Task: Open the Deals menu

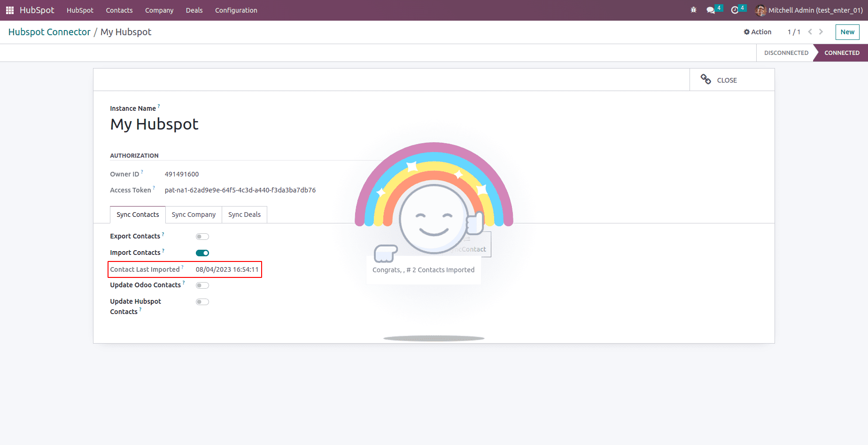Action: (x=194, y=10)
